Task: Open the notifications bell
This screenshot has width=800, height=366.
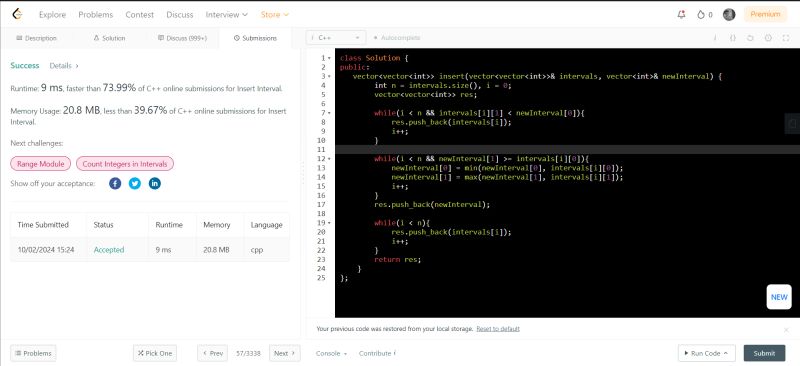Action: click(681, 15)
